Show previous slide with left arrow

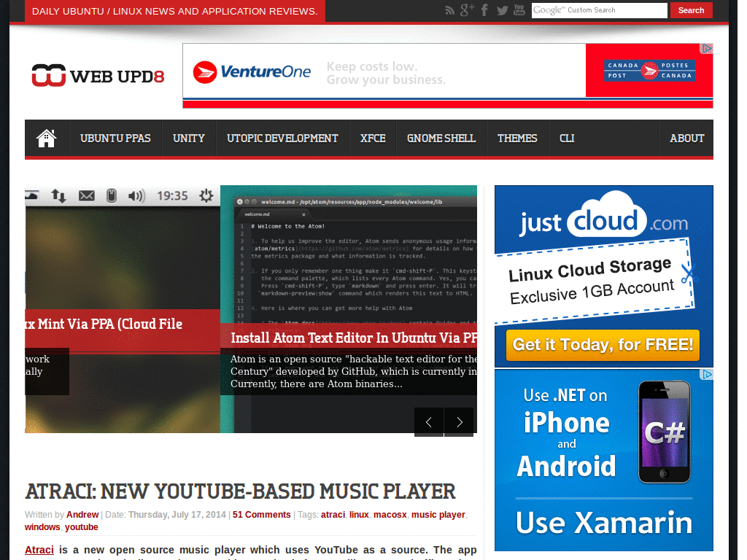(x=429, y=422)
